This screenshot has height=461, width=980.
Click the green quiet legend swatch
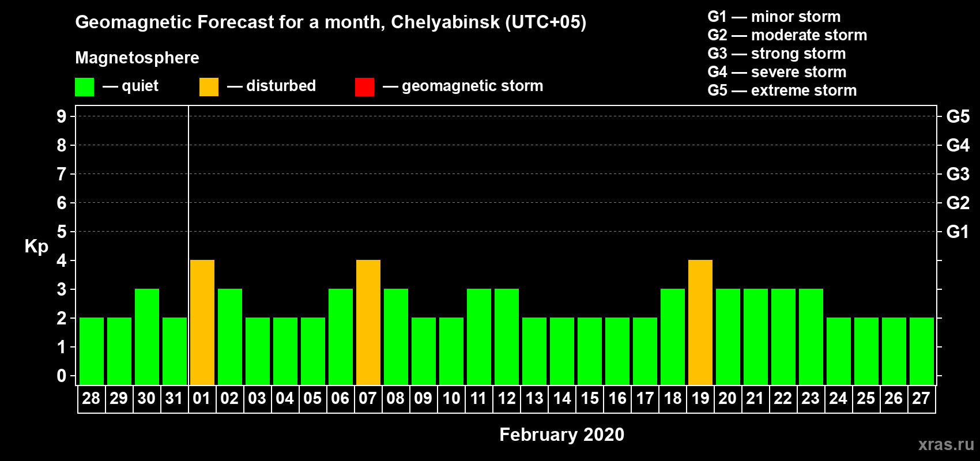[x=85, y=87]
